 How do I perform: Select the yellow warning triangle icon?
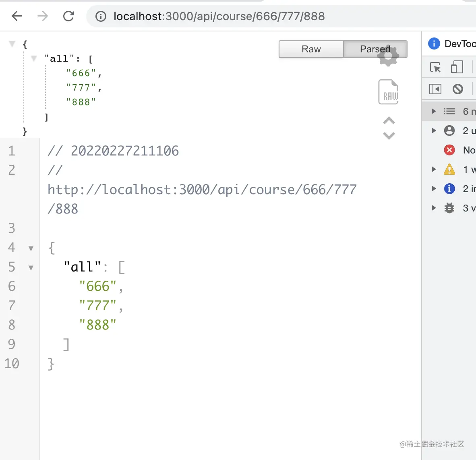click(449, 169)
